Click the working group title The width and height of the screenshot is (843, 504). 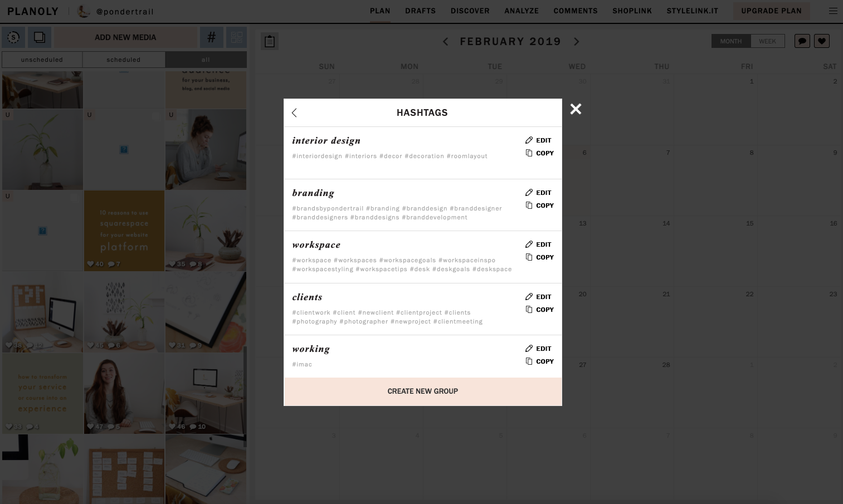[x=311, y=349]
